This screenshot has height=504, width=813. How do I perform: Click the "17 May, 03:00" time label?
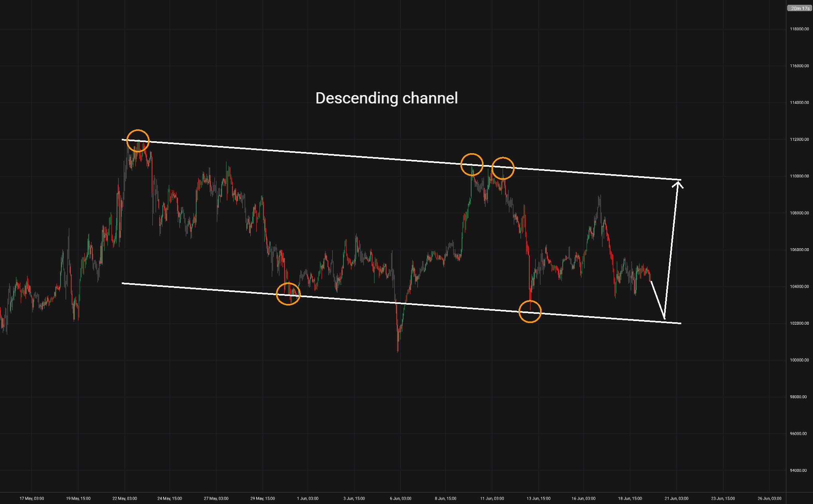pyautogui.click(x=32, y=498)
